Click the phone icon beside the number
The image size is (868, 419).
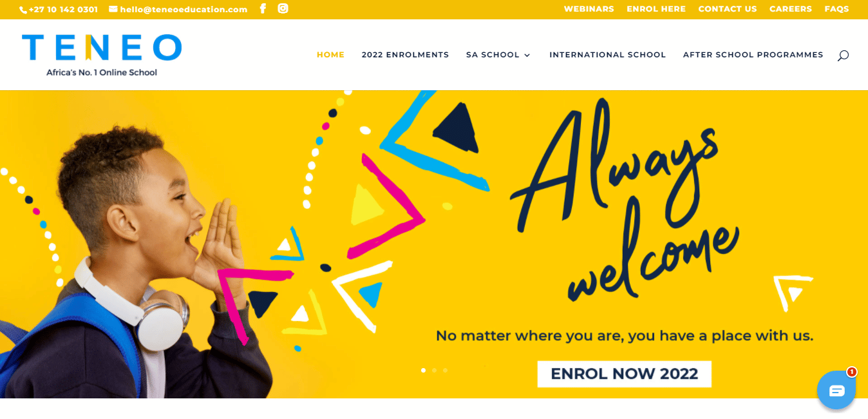tap(24, 10)
